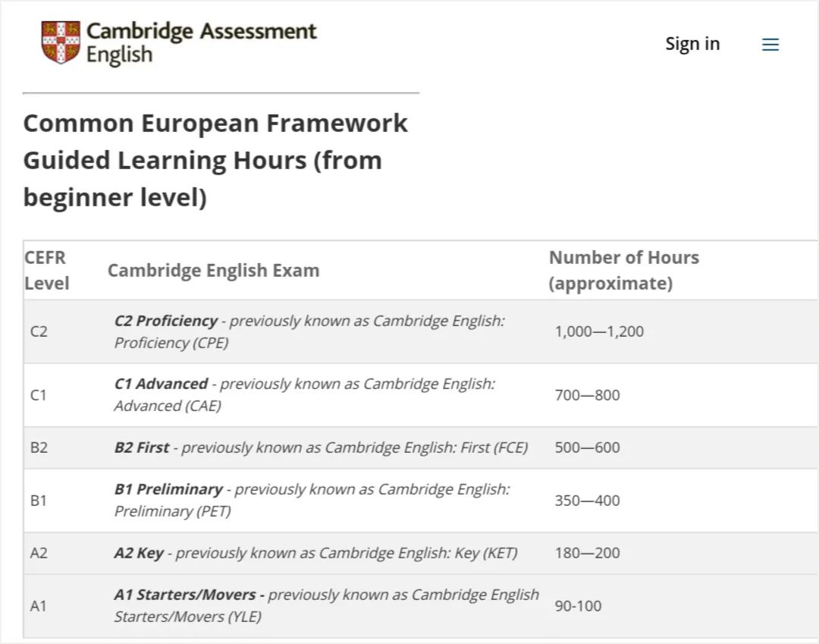
Task: Open the hamburger menu icon
Action: click(x=770, y=45)
